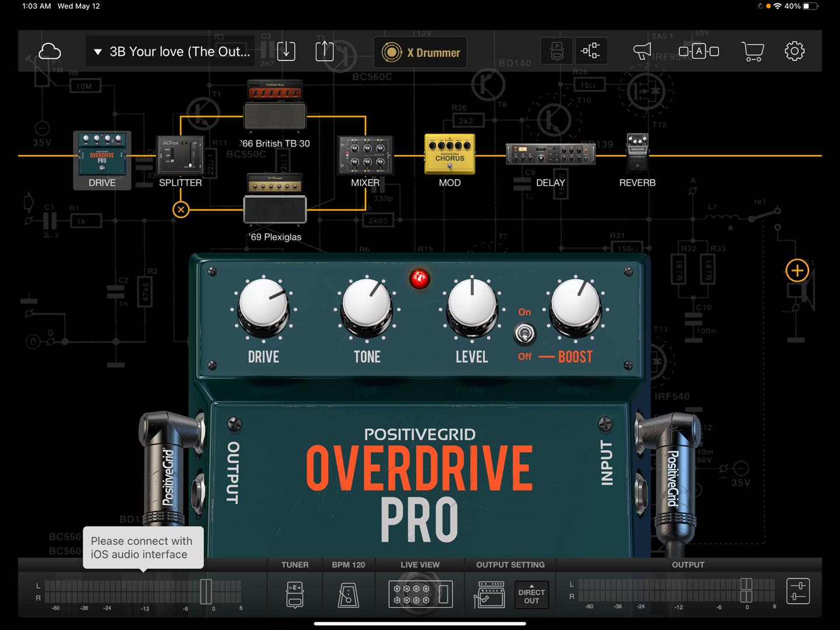Toggle the red pedal LED indicator
Image resolution: width=840 pixels, height=630 pixels.
(x=419, y=279)
